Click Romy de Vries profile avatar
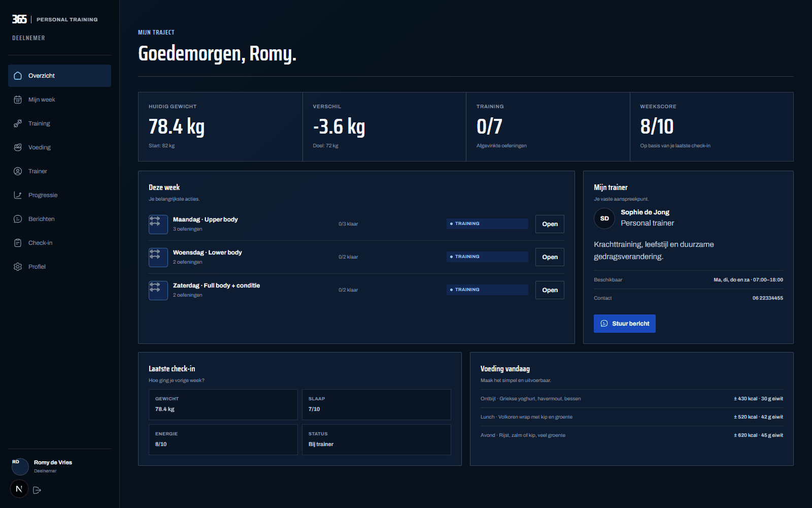 [20, 467]
